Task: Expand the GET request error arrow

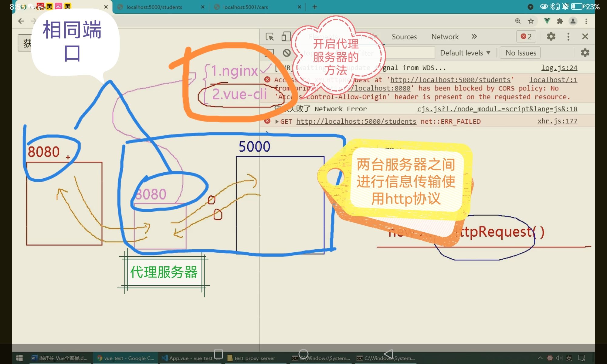Action: pos(277,122)
